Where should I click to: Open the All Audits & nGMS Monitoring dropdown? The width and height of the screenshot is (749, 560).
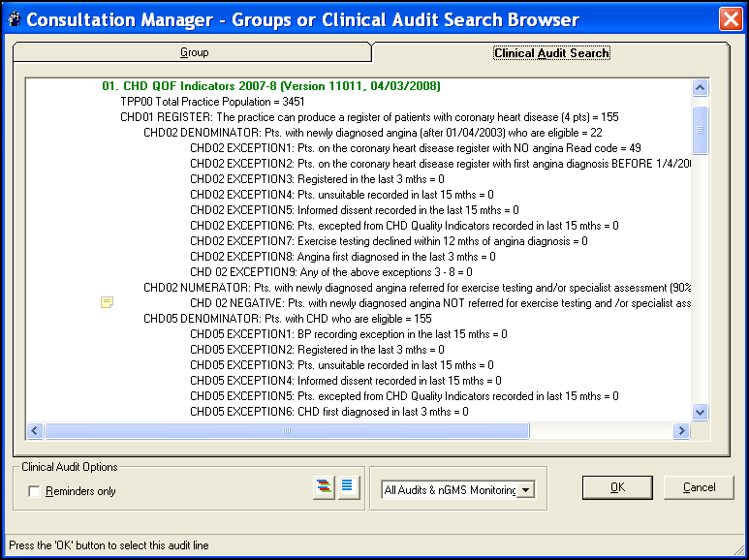pyautogui.click(x=525, y=490)
